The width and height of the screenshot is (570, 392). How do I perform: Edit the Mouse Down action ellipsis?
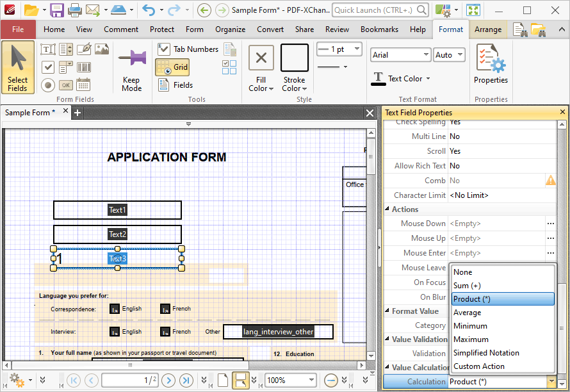pos(550,224)
